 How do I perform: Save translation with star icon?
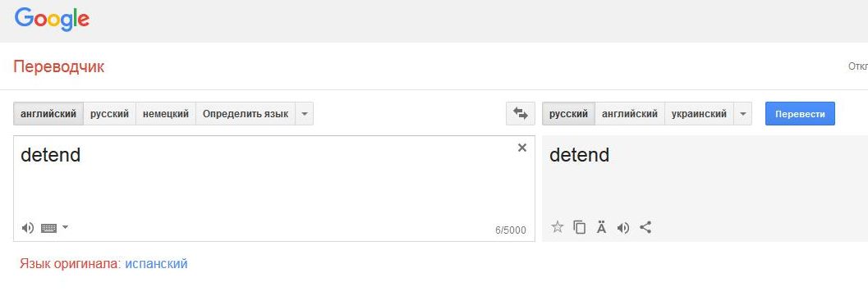(558, 227)
